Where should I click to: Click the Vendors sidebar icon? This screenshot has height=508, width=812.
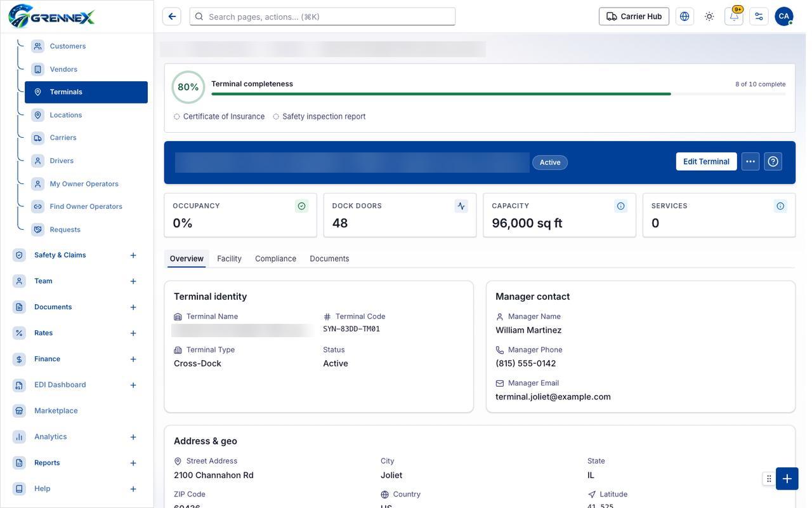coord(38,69)
